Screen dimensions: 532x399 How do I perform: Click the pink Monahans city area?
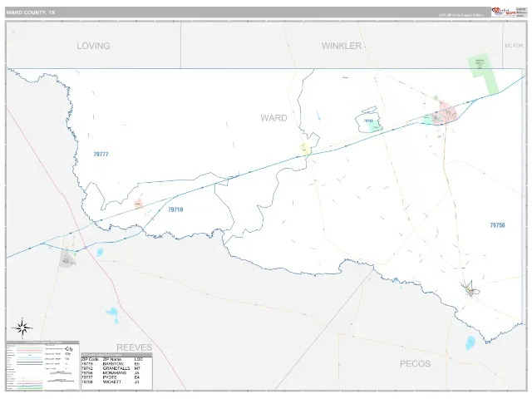(x=448, y=112)
